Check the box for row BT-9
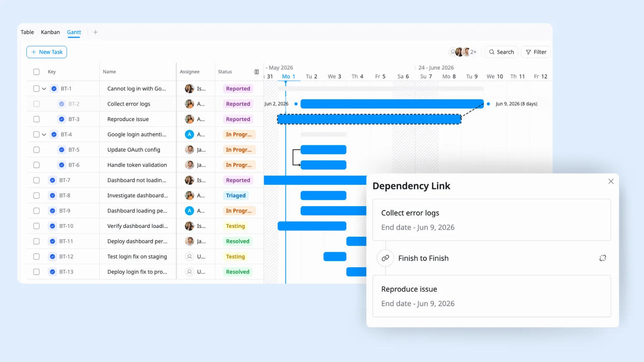Image resolution: width=644 pixels, height=362 pixels. 36,211
